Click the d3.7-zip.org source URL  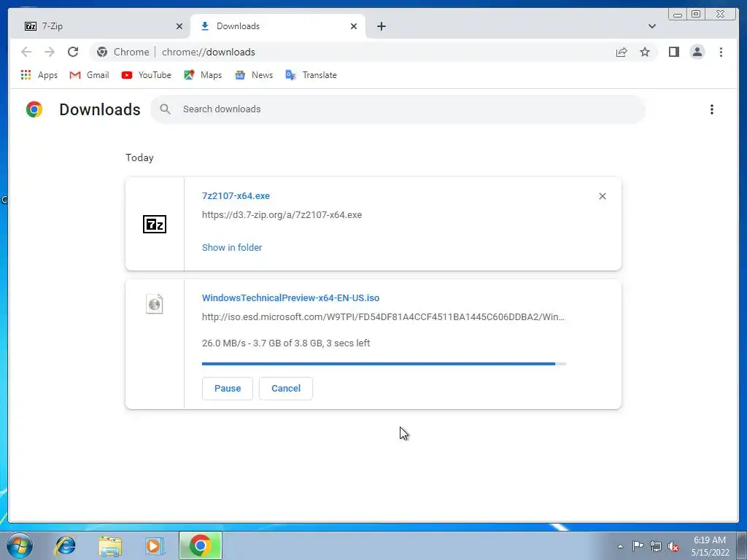pos(282,215)
